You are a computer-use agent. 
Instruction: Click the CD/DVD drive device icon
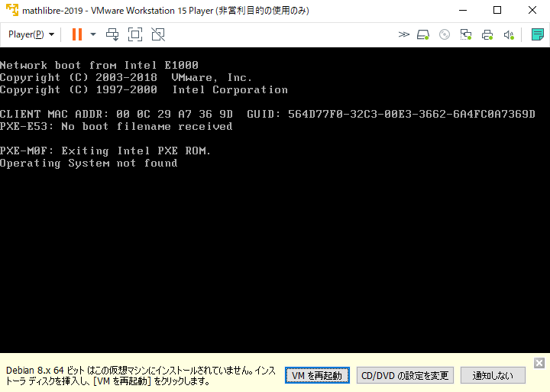point(445,34)
